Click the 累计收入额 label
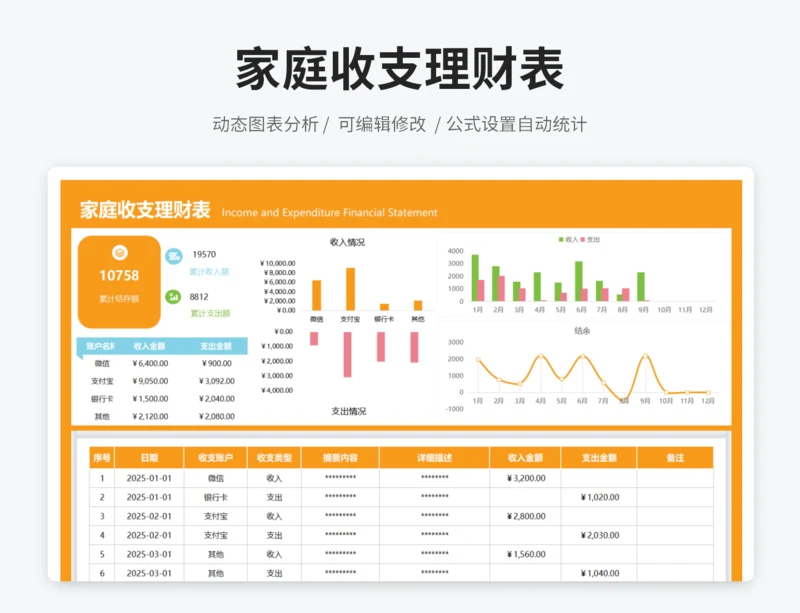 click(x=209, y=272)
